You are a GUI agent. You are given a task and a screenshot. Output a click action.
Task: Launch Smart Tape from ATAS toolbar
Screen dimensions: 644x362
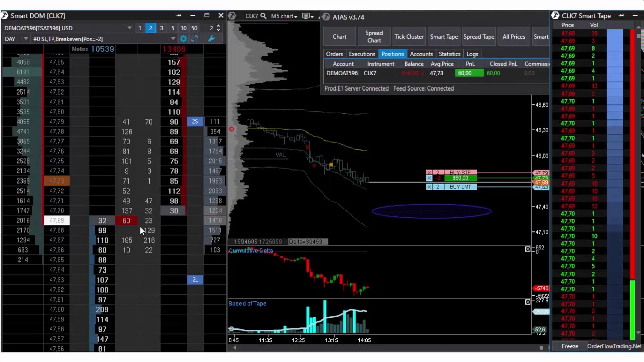tap(444, 37)
